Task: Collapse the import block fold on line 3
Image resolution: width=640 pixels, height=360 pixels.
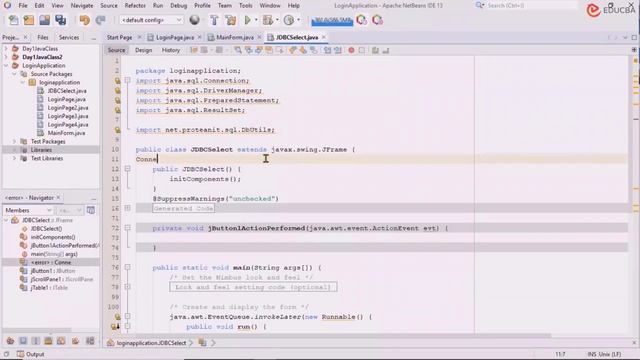Action: 127,80
